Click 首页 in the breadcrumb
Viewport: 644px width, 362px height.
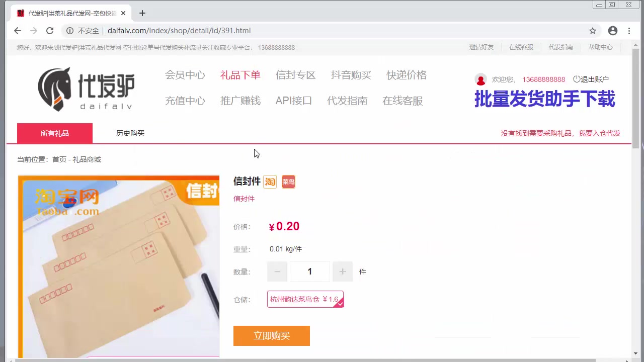click(x=59, y=159)
